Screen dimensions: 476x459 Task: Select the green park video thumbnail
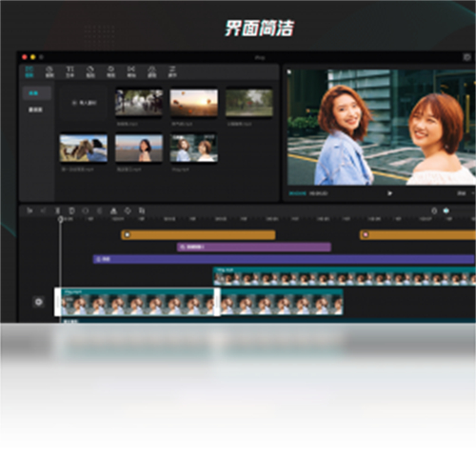coord(249,103)
